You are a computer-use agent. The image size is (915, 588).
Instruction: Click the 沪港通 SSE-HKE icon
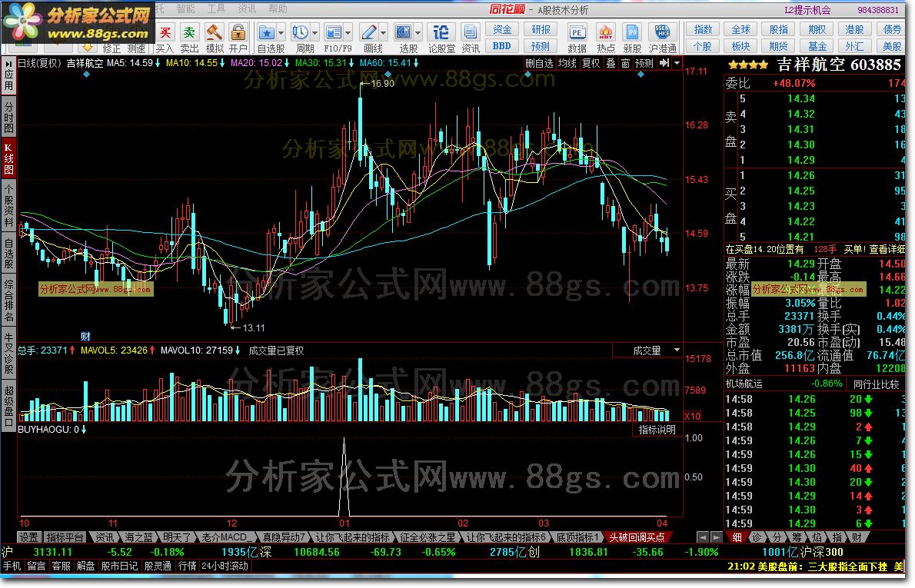(x=662, y=32)
